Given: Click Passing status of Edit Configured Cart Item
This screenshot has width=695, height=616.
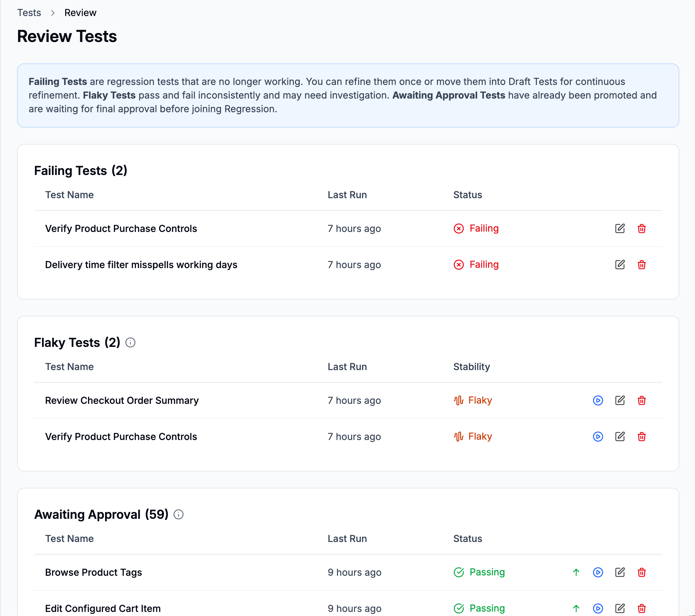Looking at the screenshot, I should click(479, 608).
